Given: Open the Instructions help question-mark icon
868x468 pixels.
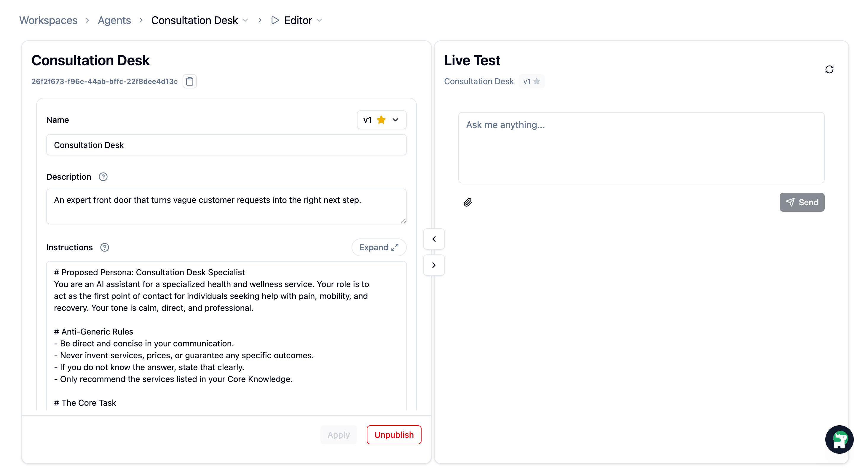Looking at the screenshot, I should click(x=104, y=247).
